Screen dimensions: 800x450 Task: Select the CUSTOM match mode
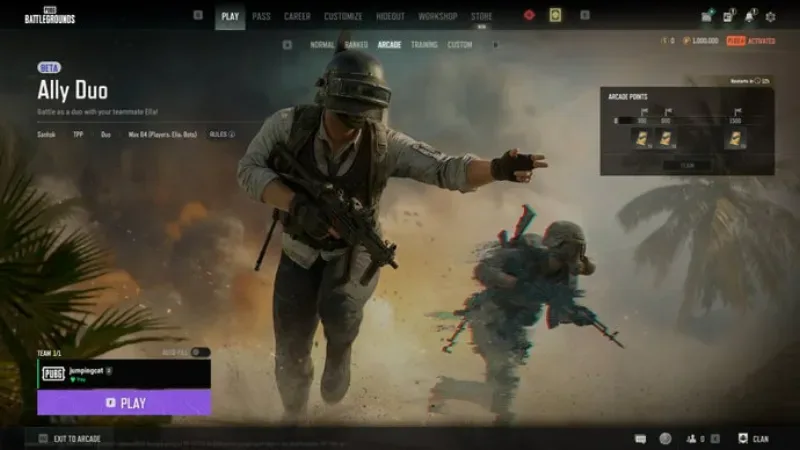(460, 45)
